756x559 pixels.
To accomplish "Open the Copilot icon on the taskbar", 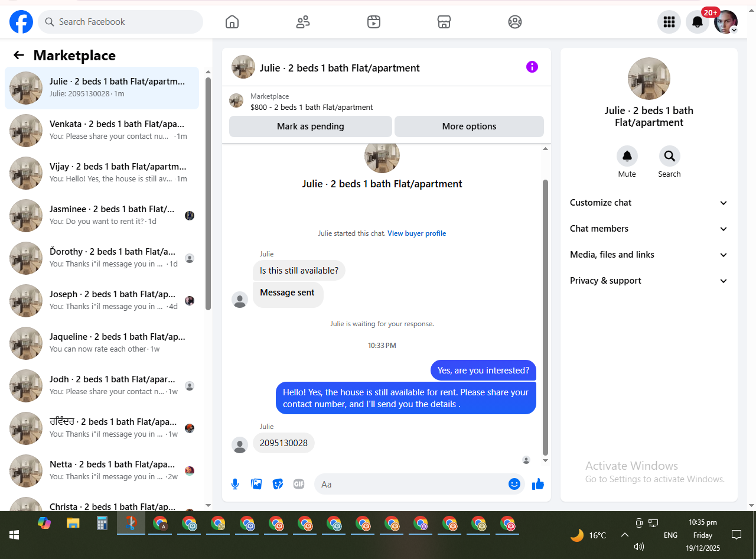I will (x=44, y=523).
